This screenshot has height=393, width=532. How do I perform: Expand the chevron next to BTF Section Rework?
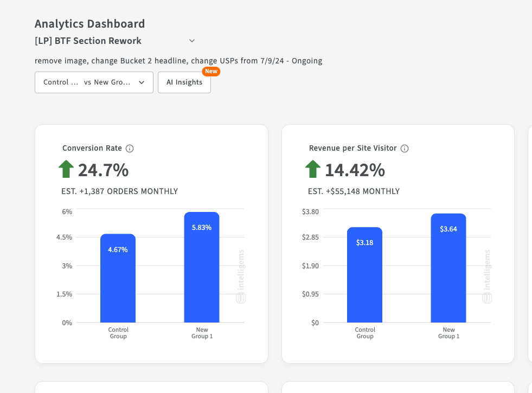coord(192,41)
